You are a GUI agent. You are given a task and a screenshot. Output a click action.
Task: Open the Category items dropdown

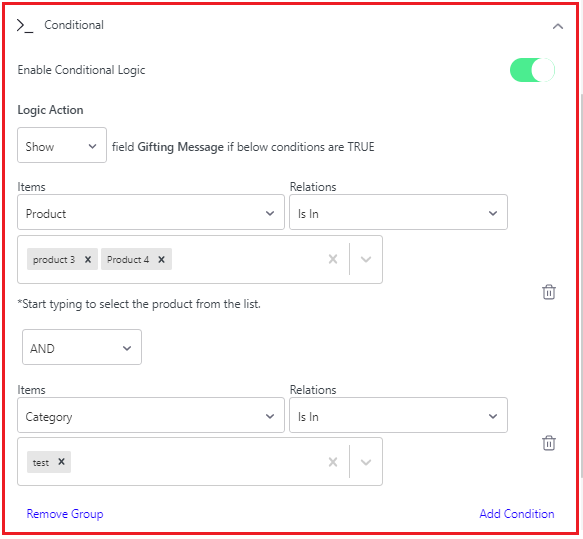click(151, 415)
